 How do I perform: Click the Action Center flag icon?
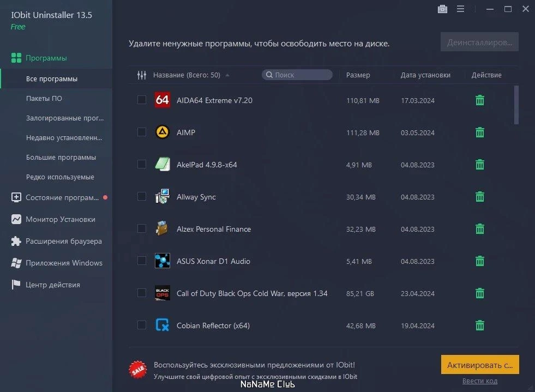tap(16, 285)
